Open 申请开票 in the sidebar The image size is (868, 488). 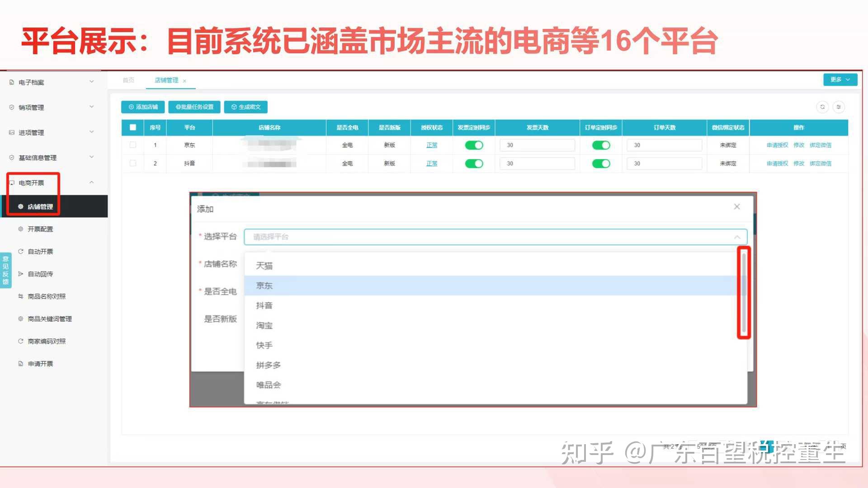[x=40, y=364]
